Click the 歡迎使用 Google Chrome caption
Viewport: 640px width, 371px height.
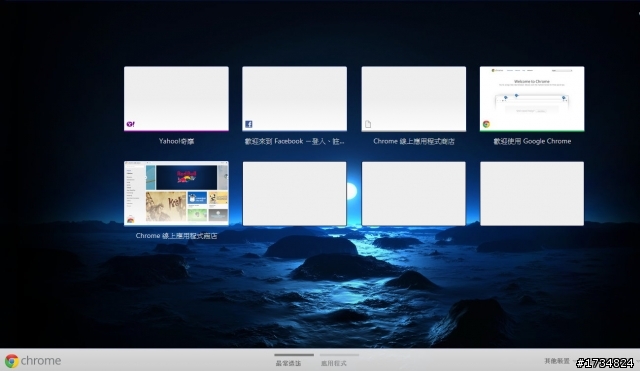click(x=532, y=141)
